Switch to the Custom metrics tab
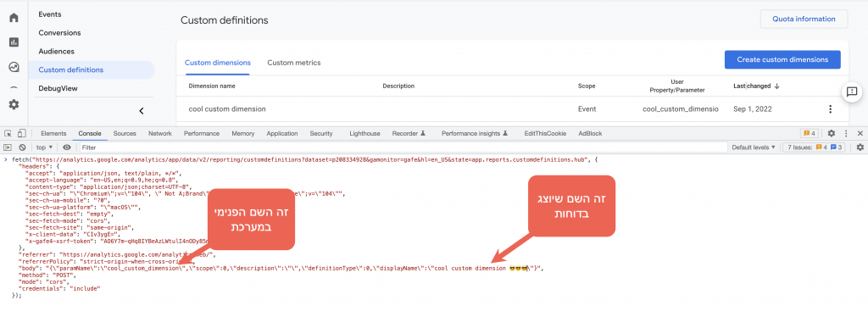 [x=294, y=63]
